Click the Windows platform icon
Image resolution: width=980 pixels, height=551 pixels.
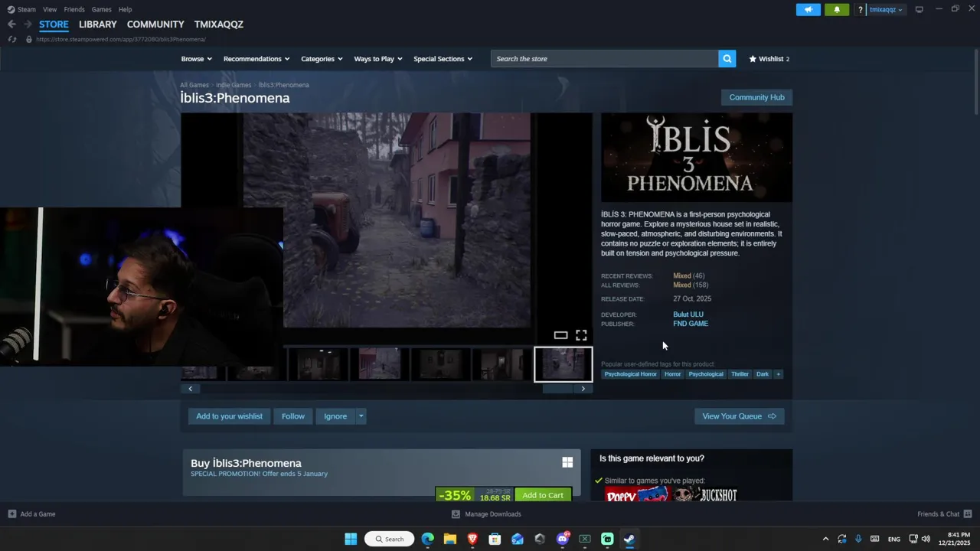click(567, 462)
